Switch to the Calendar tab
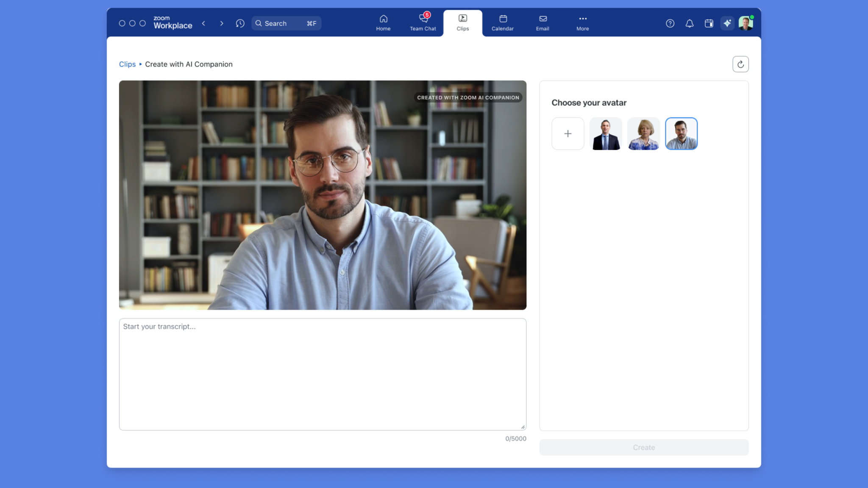Viewport: 868px width, 488px height. (502, 23)
